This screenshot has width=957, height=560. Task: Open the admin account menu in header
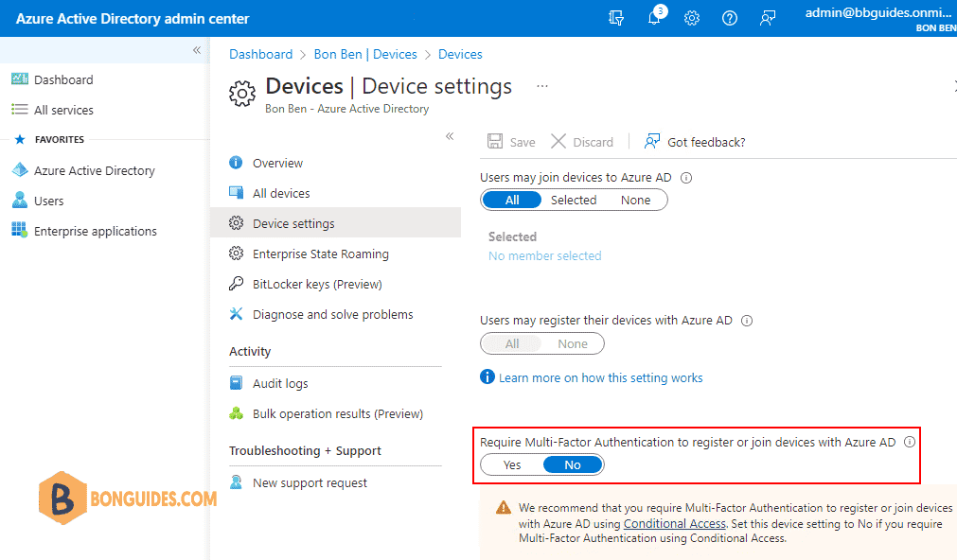pos(880,19)
